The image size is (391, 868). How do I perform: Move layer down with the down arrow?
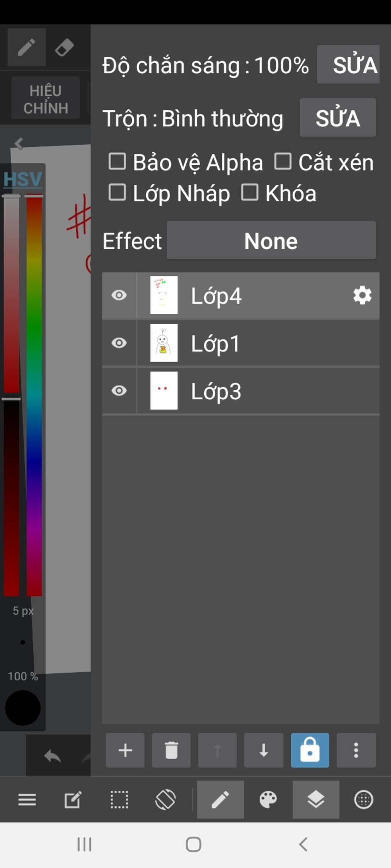pyautogui.click(x=263, y=750)
